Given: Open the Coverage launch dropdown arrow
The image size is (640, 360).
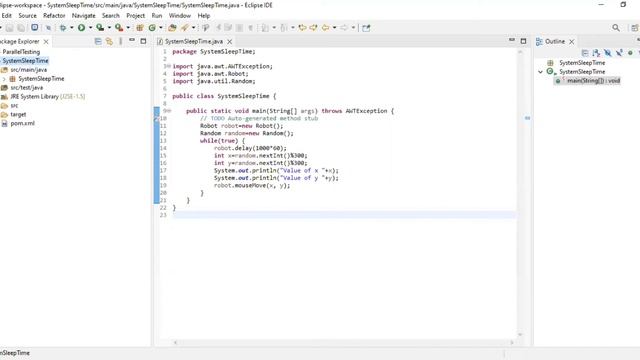Looking at the screenshot, I should click(x=109, y=28).
